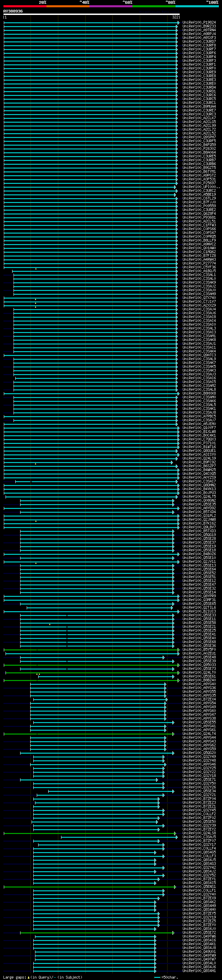222x980 pixels.
Task: Open hit UniRef100_B9MUA4
Action: tap(199, 106)
